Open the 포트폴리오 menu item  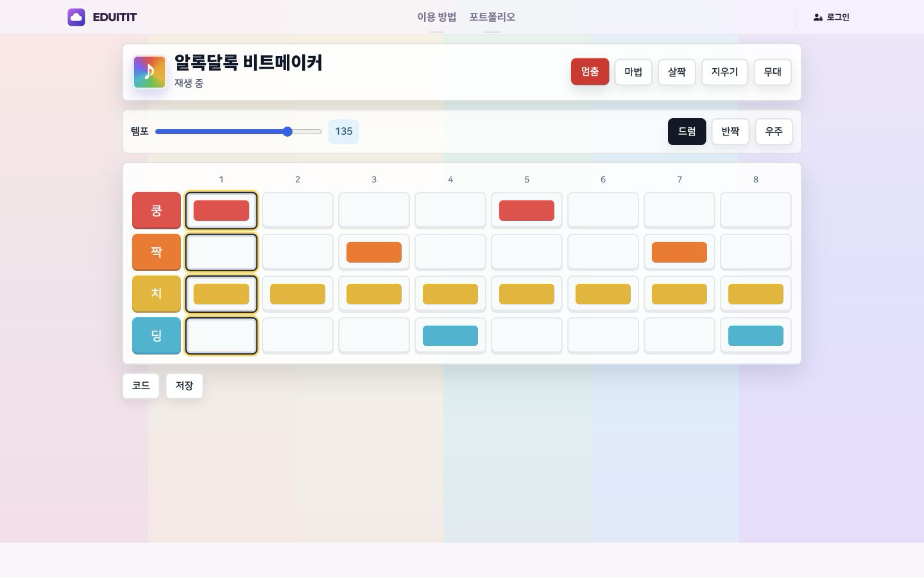[492, 17]
